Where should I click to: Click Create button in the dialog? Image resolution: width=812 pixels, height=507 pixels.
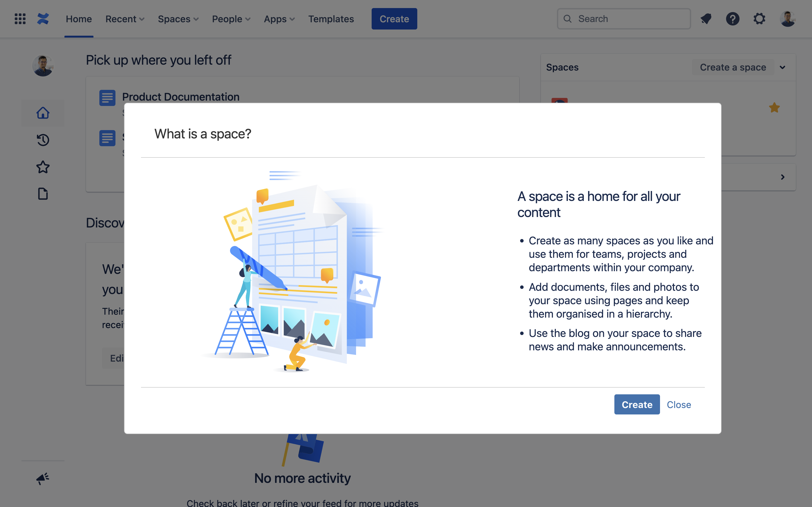(x=636, y=405)
